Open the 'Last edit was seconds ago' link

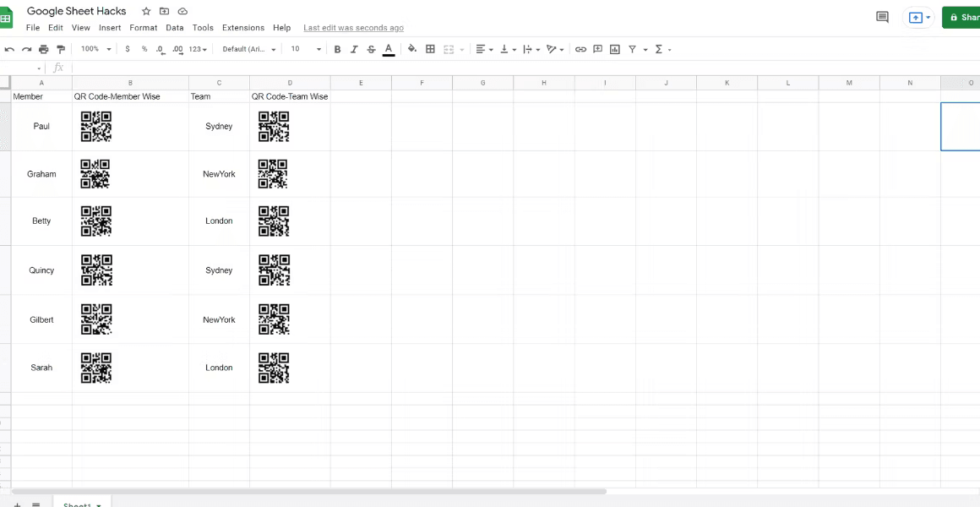tap(354, 28)
